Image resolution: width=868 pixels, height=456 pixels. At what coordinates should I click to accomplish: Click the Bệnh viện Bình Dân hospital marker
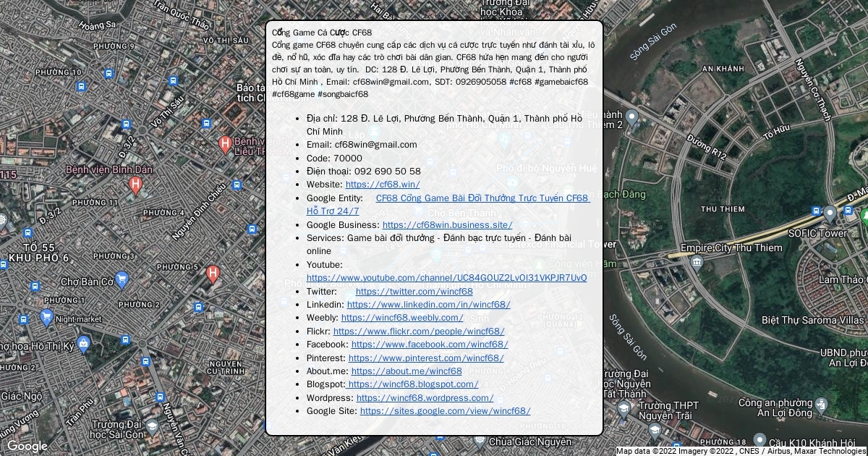click(x=135, y=185)
